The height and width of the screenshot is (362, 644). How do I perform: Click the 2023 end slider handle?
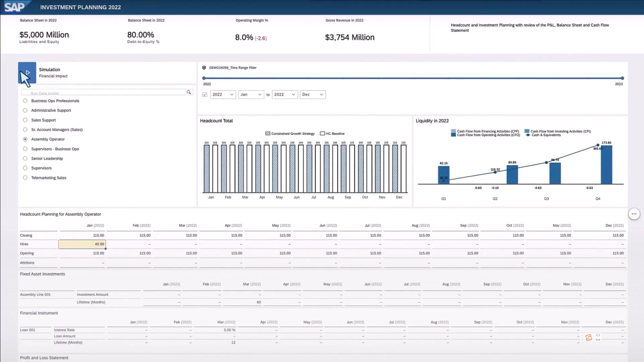pyautogui.click(x=622, y=78)
